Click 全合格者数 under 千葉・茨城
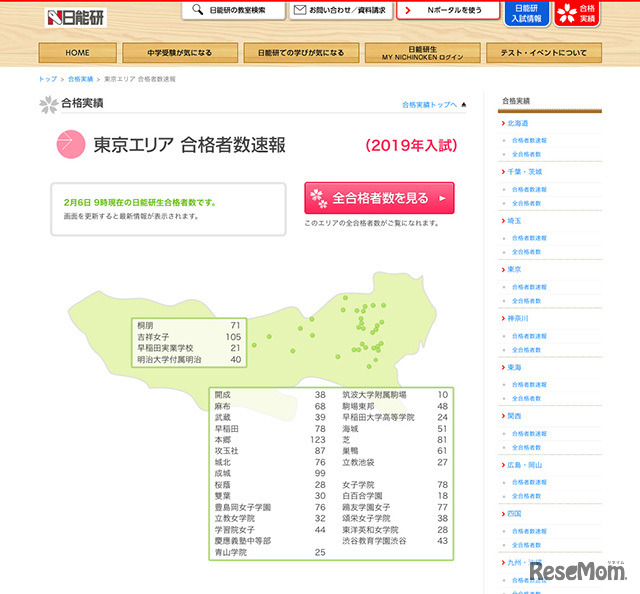640x594 pixels. [526, 203]
